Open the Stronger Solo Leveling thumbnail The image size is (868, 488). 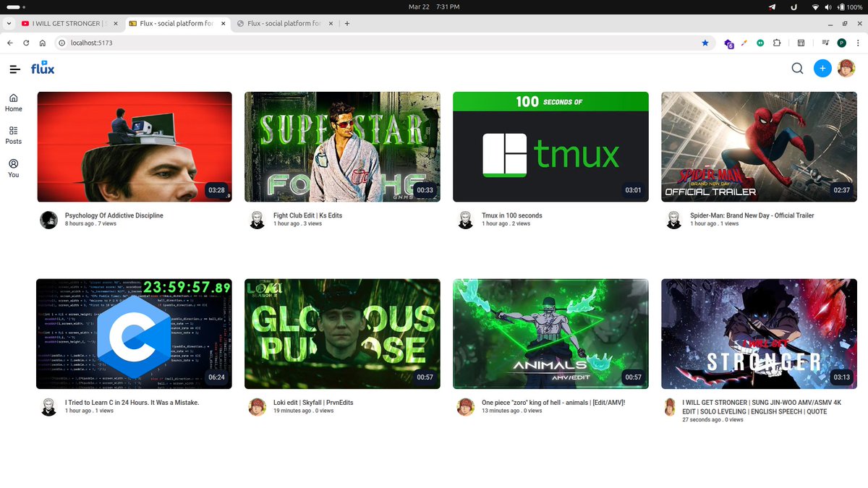pos(759,334)
